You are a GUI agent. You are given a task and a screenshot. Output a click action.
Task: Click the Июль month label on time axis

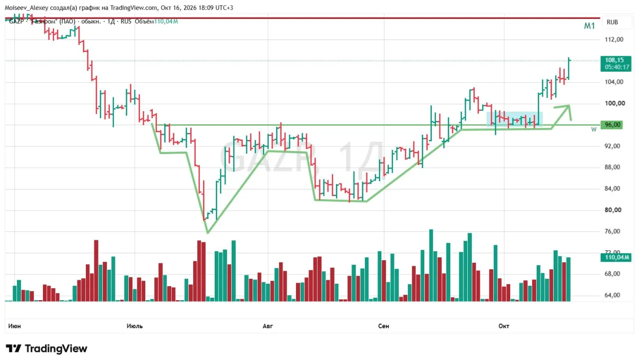pyautogui.click(x=135, y=326)
